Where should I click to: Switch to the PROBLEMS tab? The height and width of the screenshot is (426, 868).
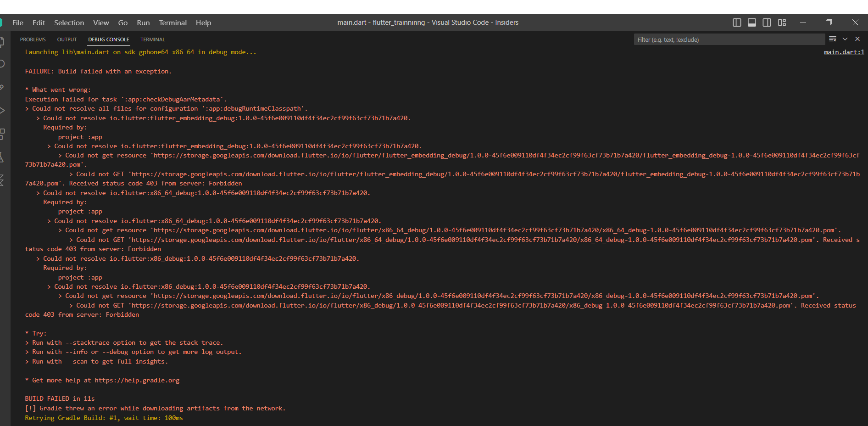pos(33,40)
